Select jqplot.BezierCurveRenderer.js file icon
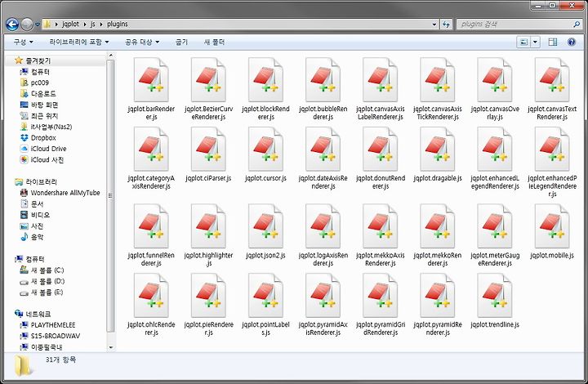This screenshot has width=588, height=384. click(208, 79)
